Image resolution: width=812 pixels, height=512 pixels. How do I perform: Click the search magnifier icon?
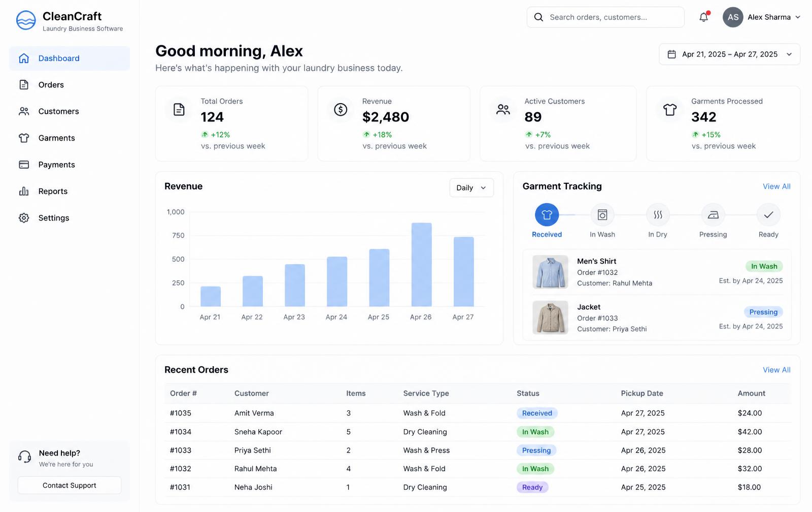[538, 17]
